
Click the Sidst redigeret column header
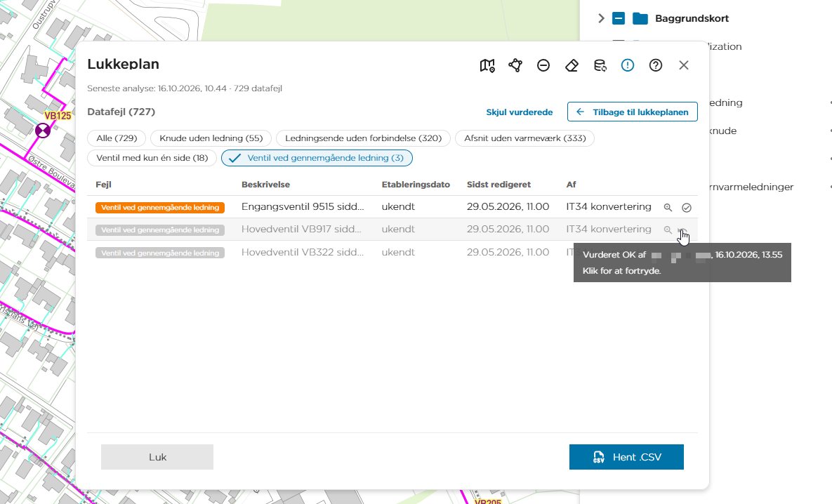pos(498,185)
